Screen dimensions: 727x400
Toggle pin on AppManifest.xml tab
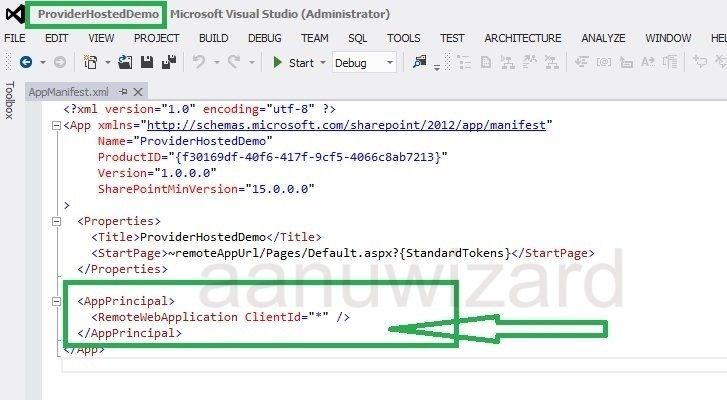(122, 91)
